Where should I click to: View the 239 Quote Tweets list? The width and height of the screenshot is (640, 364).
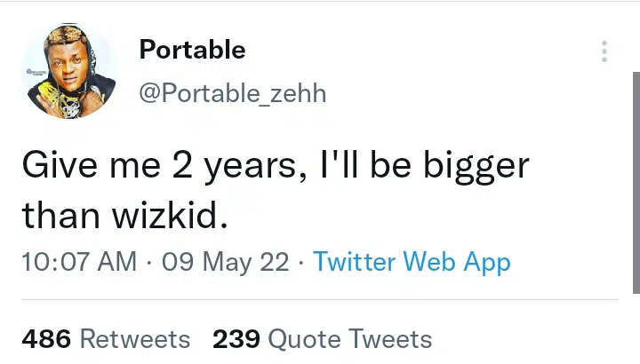(x=322, y=339)
